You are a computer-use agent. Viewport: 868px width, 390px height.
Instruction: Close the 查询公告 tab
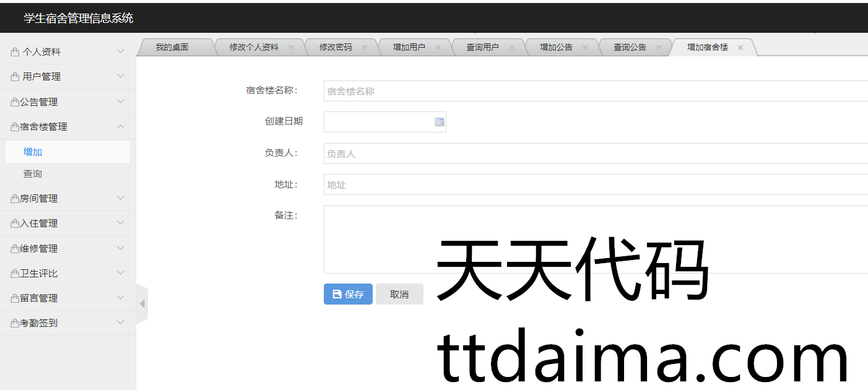pyautogui.click(x=659, y=48)
